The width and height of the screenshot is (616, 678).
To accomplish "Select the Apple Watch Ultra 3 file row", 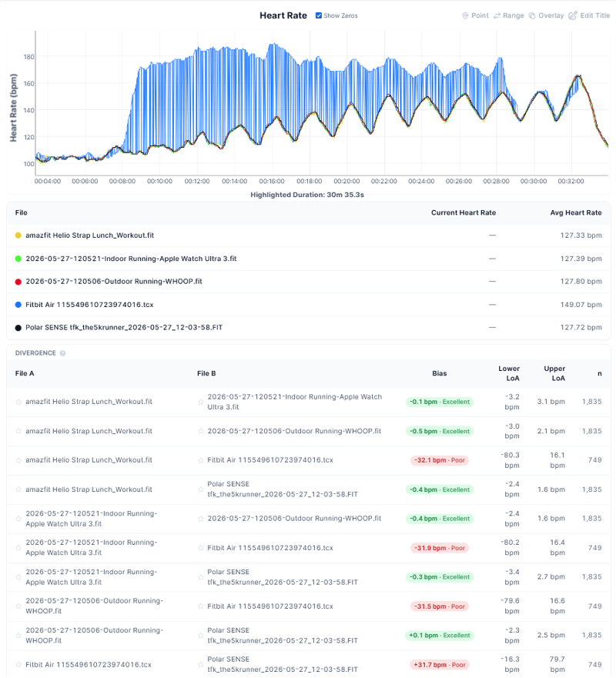I will click(309, 259).
